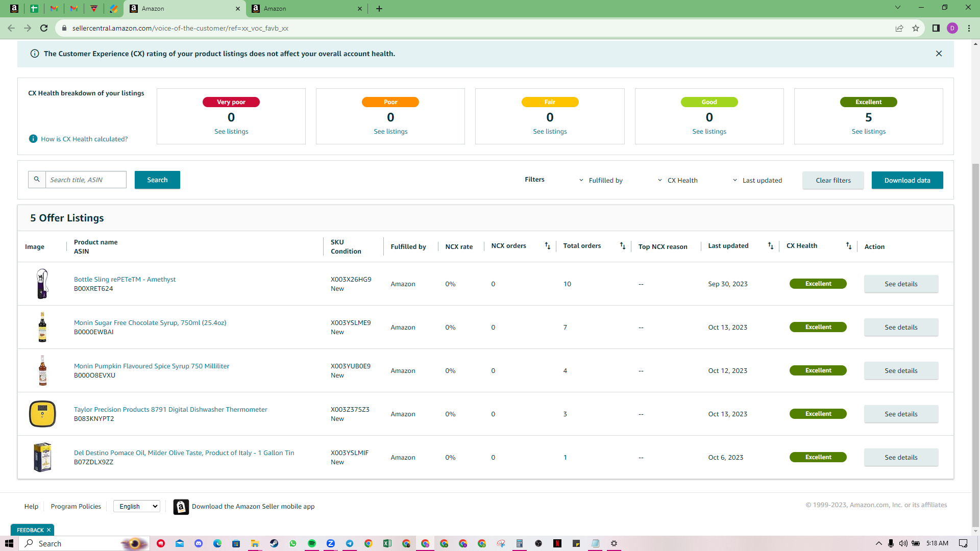Expand the Fulfilled by filter
The image size is (980, 551).
(601, 180)
